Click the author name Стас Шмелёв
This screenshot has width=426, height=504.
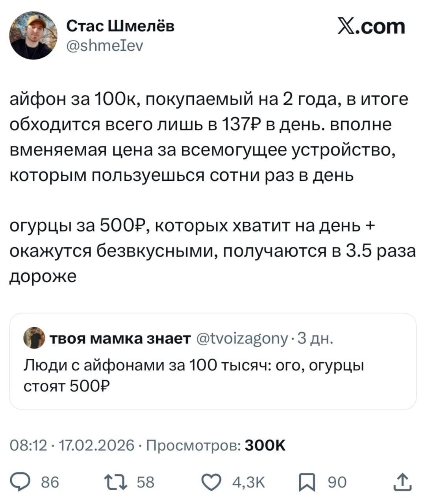tap(120, 26)
